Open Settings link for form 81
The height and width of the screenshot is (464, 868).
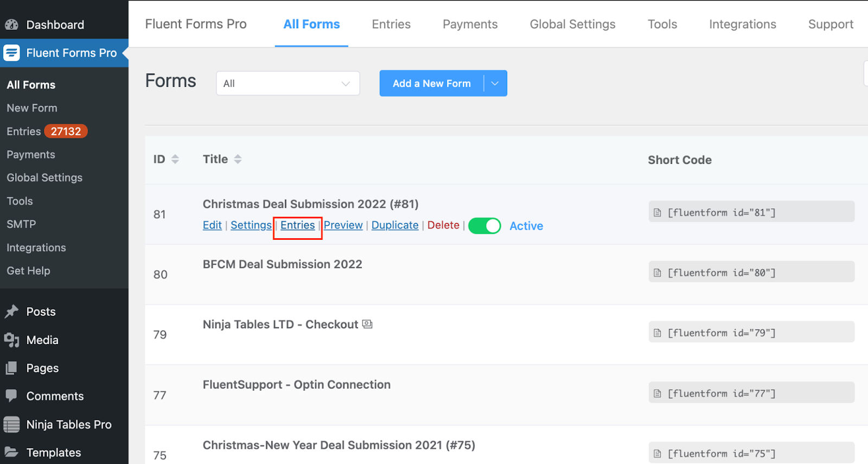click(x=251, y=225)
